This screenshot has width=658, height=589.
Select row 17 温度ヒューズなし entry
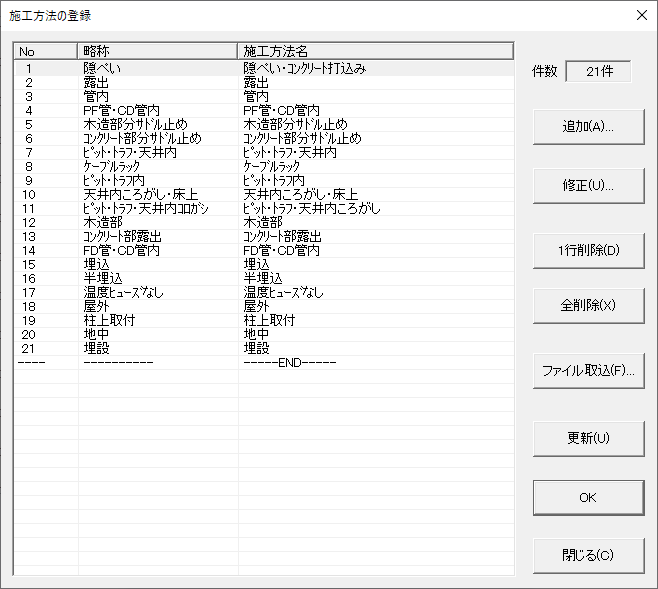[123, 293]
